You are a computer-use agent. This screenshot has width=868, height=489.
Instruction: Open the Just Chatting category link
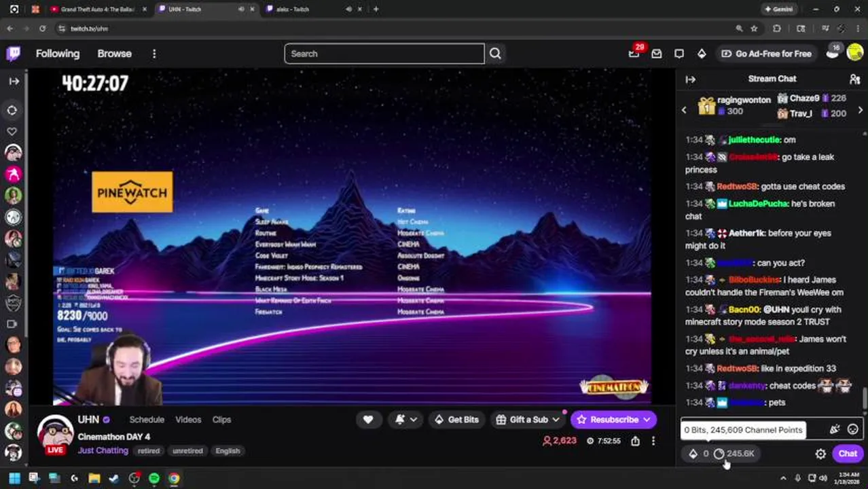[103, 450]
